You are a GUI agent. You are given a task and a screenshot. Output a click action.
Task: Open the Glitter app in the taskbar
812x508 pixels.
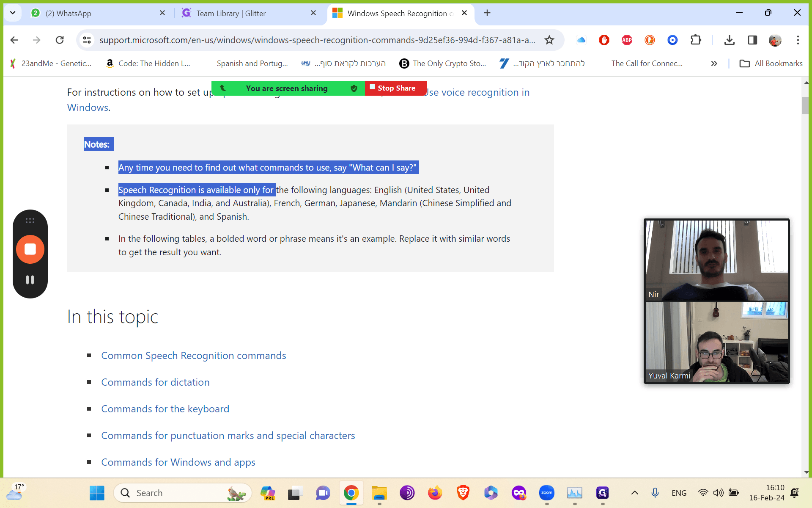coord(603,493)
